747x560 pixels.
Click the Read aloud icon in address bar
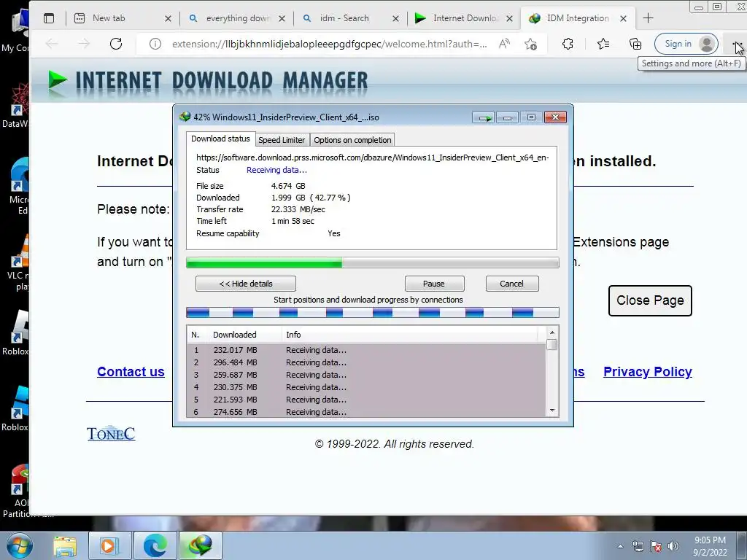[504, 44]
